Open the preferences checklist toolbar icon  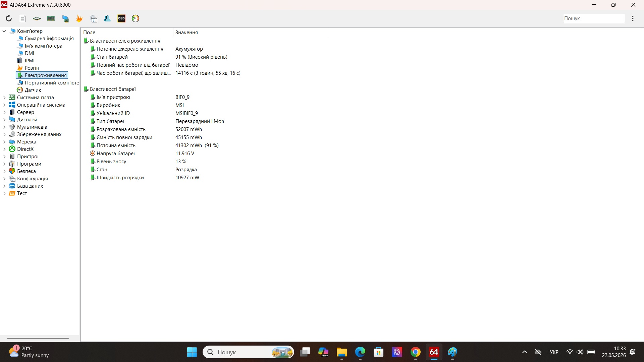click(x=94, y=18)
